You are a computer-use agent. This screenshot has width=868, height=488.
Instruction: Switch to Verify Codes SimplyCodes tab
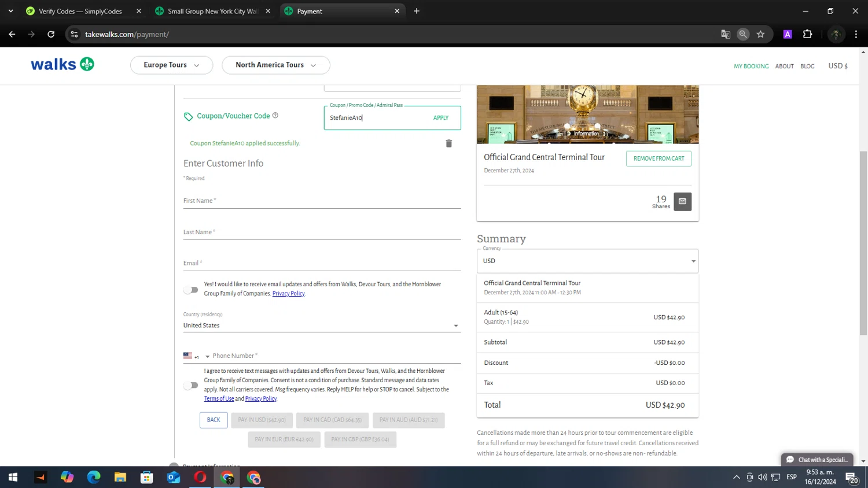[x=80, y=11]
